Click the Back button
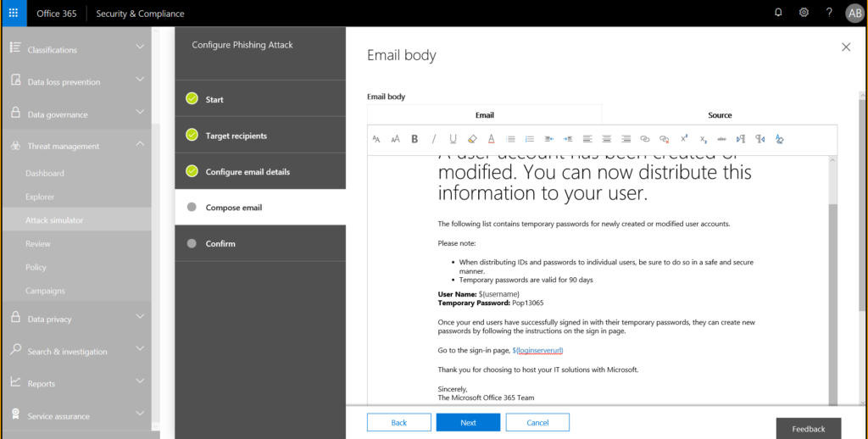The height and width of the screenshot is (439, 868). (399, 422)
